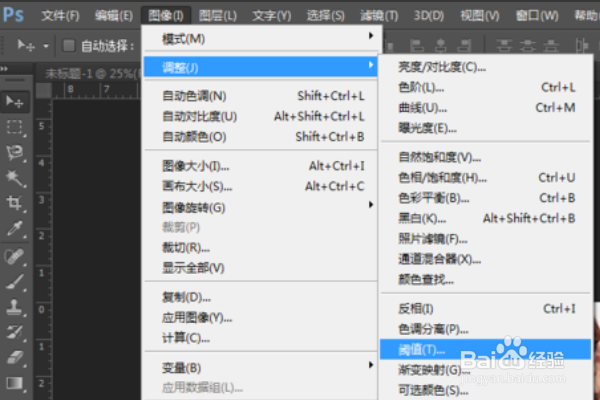Open 渐变映射(G) adjustment
The width and height of the screenshot is (600, 400).
point(486,370)
